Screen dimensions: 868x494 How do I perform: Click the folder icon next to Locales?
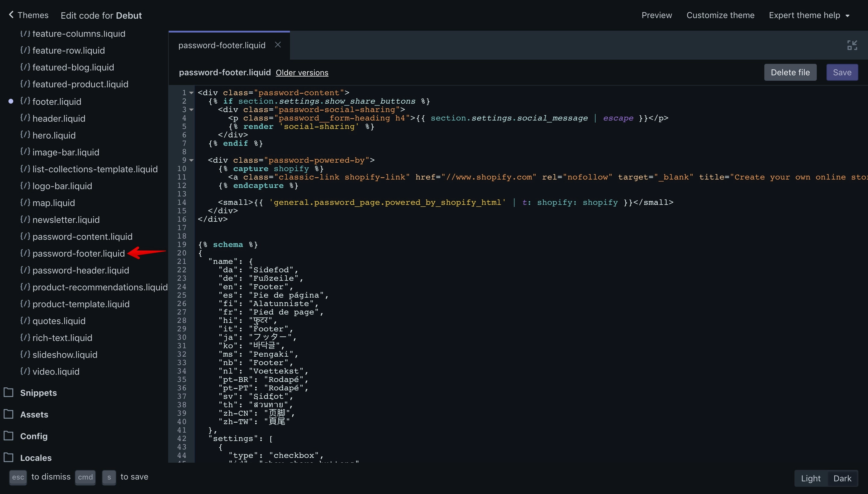coord(8,457)
